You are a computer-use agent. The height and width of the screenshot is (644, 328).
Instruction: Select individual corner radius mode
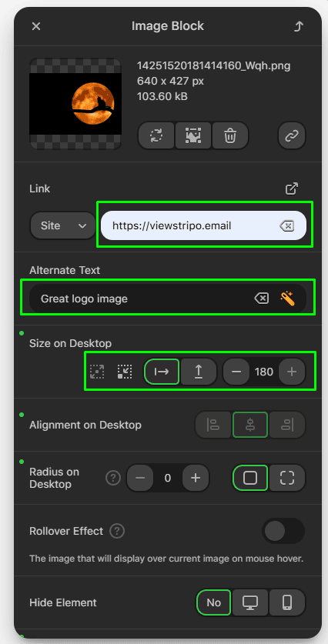pos(287,478)
